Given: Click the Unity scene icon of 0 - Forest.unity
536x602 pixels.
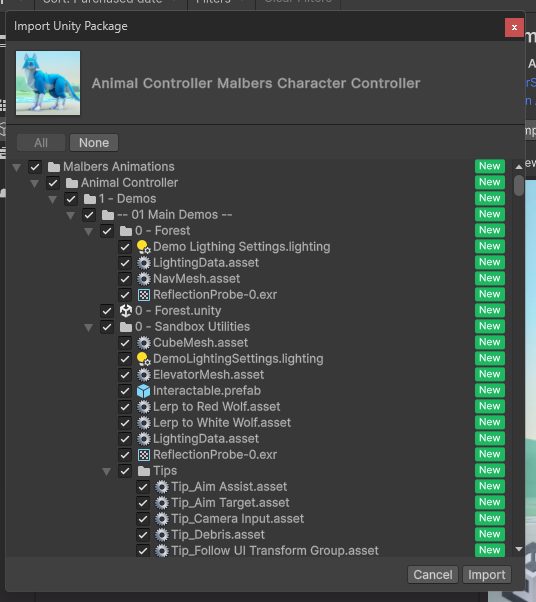Looking at the screenshot, I should click(126, 311).
